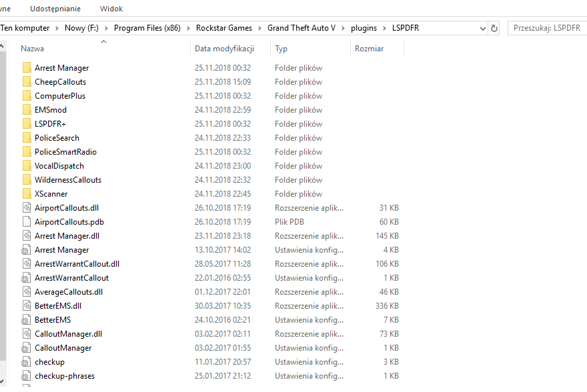Screen dimensions: 587x392
Task: Click the AverageCallouts.dll file icon
Action: [27, 292]
